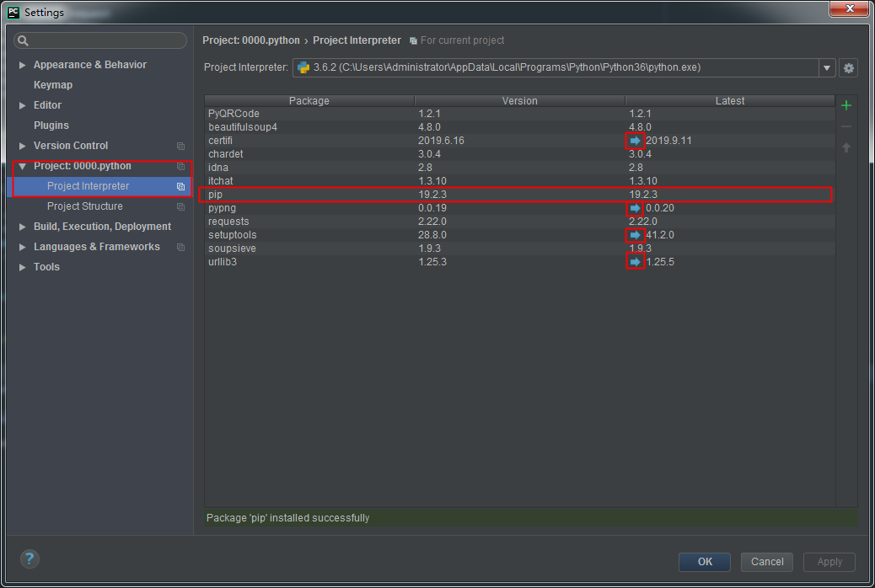Upgrade certifi using its blue arrow icon
The height and width of the screenshot is (588, 875).
tap(635, 140)
